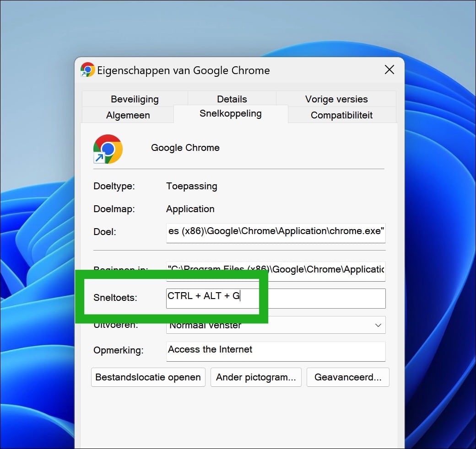Select the Snelkoppeling tab
The height and width of the screenshot is (449, 476).
click(231, 113)
